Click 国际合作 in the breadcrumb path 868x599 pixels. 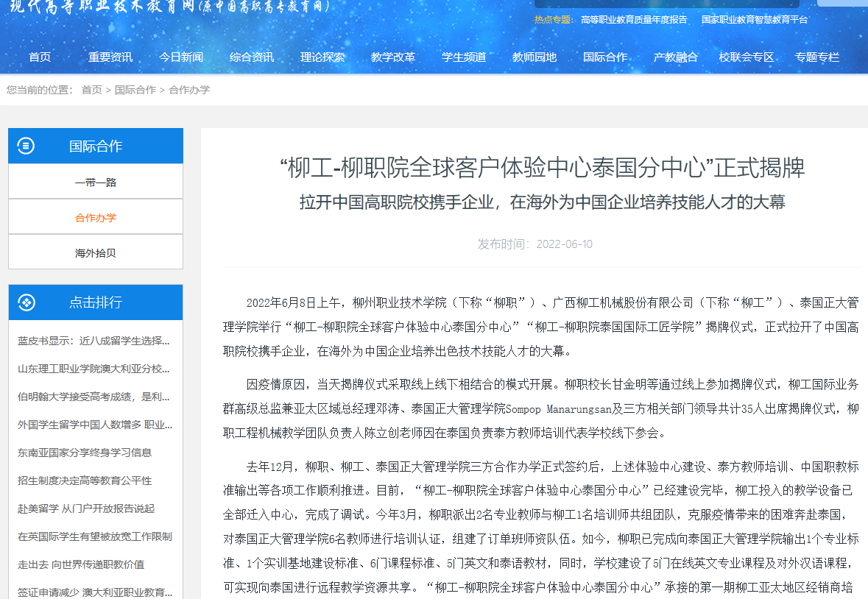(135, 90)
